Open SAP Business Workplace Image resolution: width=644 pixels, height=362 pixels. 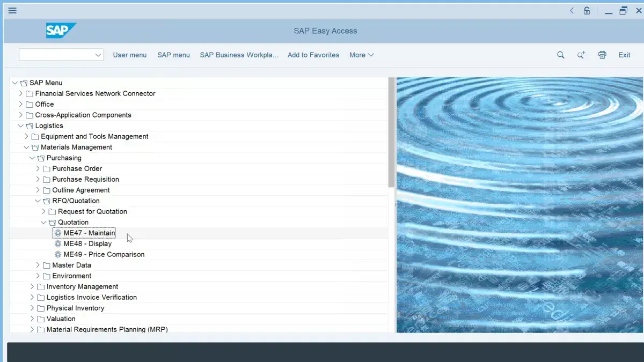pos(239,55)
